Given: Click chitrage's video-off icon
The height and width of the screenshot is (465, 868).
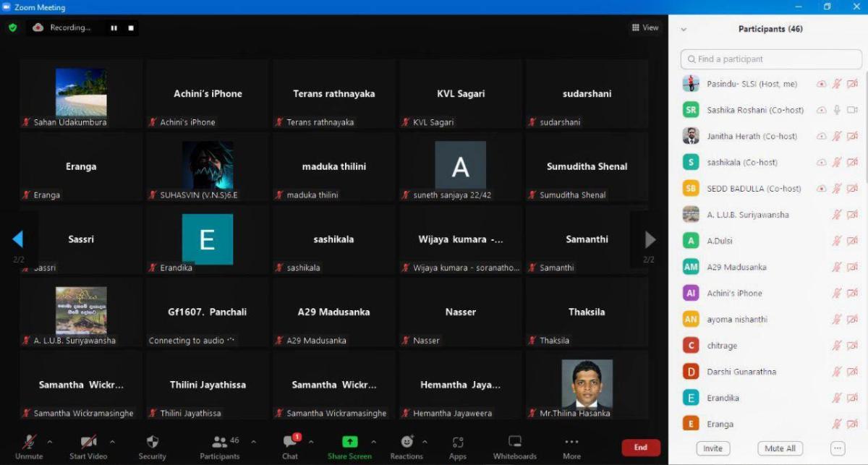Looking at the screenshot, I should [x=853, y=346].
